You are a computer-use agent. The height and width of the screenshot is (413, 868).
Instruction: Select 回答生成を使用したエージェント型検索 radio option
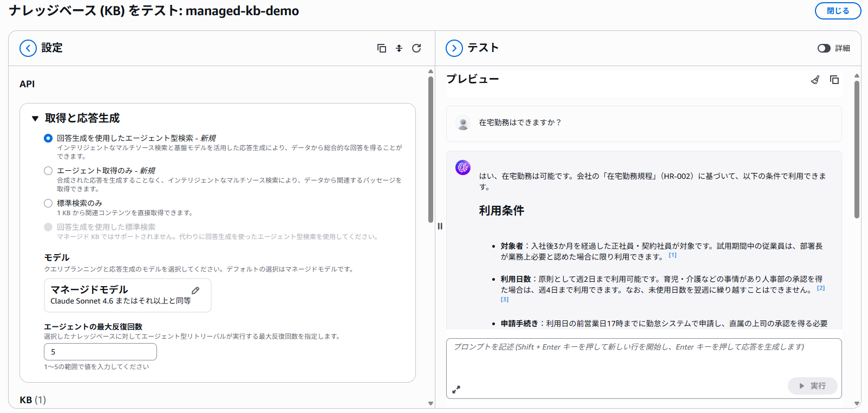48,138
